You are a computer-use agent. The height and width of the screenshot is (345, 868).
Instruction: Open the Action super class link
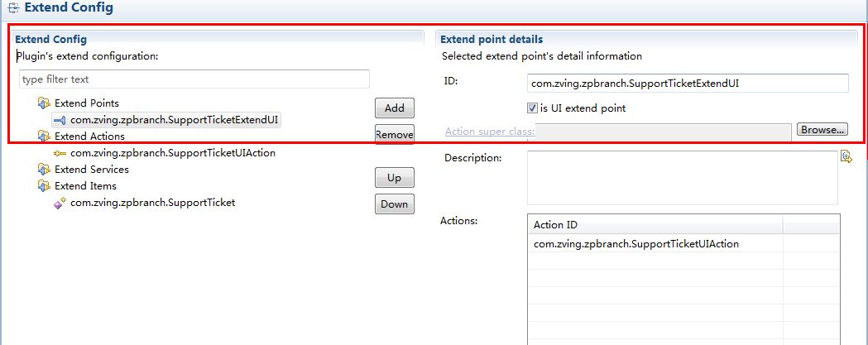tap(489, 132)
